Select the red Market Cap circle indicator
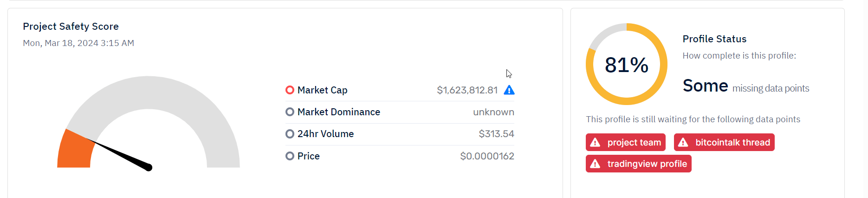 coord(290,90)
